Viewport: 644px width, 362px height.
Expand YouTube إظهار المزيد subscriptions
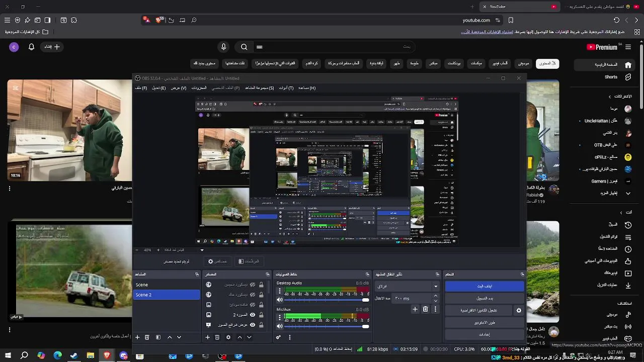[614, 193]
